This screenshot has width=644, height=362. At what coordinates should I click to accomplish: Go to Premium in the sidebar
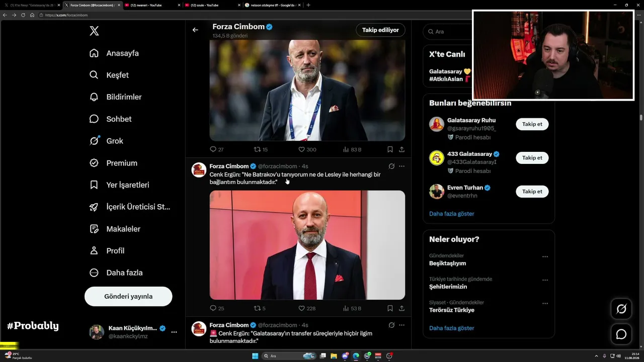113,163
